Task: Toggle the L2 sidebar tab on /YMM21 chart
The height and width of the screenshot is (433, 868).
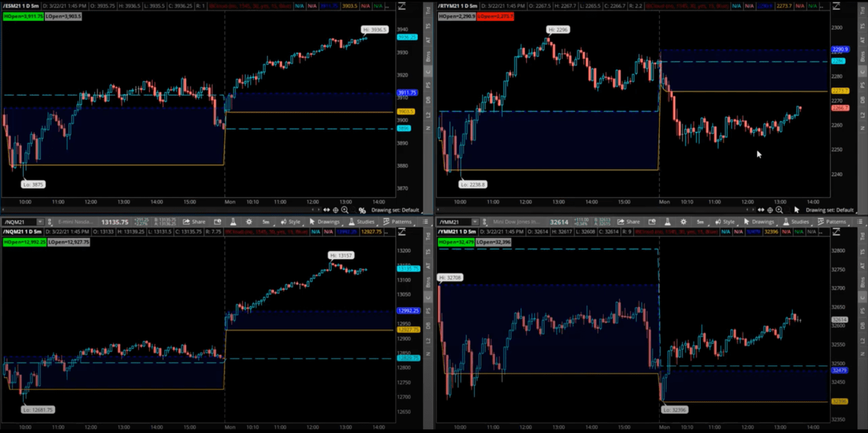Action: point(863,340)
